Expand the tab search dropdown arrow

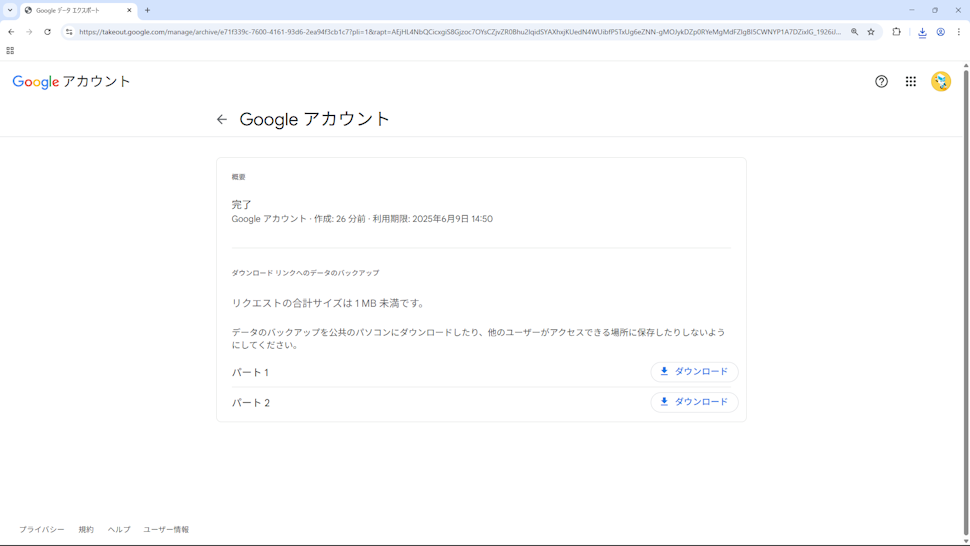pos(10,10)
